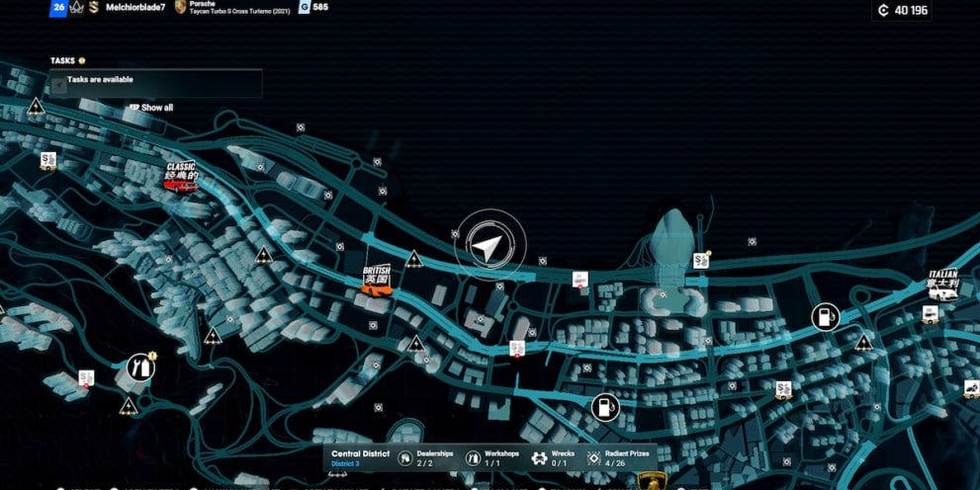Click the player position arrow marker
This screenshot has width=980, height=490.
[487, 246]
